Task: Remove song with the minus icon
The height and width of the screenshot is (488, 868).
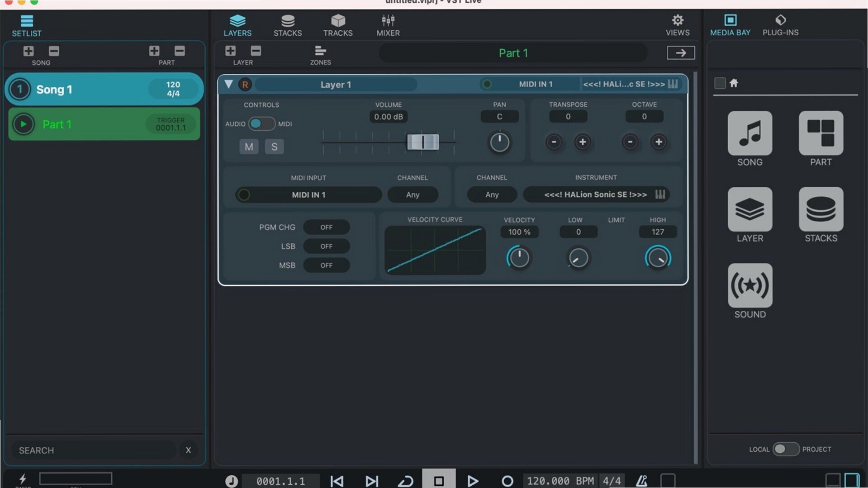Action: pyautogui.click(x=54, y=51)
